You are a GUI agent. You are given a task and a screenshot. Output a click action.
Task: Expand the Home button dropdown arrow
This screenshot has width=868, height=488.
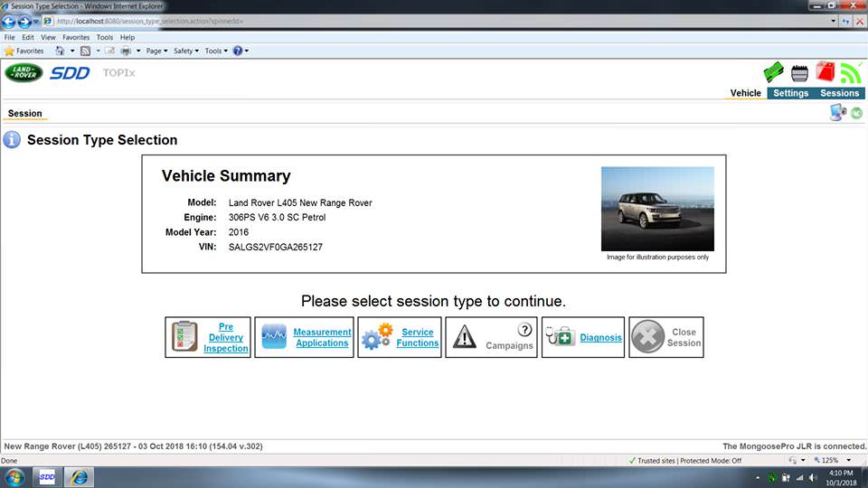click(72, 51)
